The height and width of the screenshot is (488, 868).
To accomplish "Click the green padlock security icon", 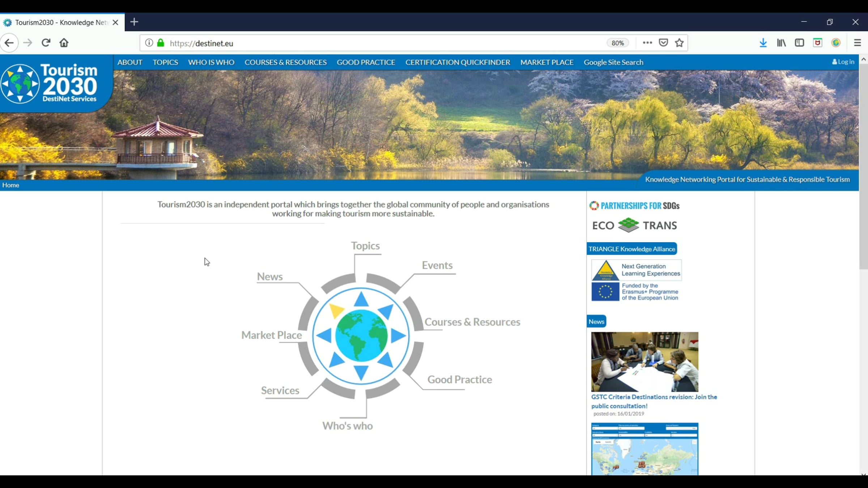I will tap(161, 43).
